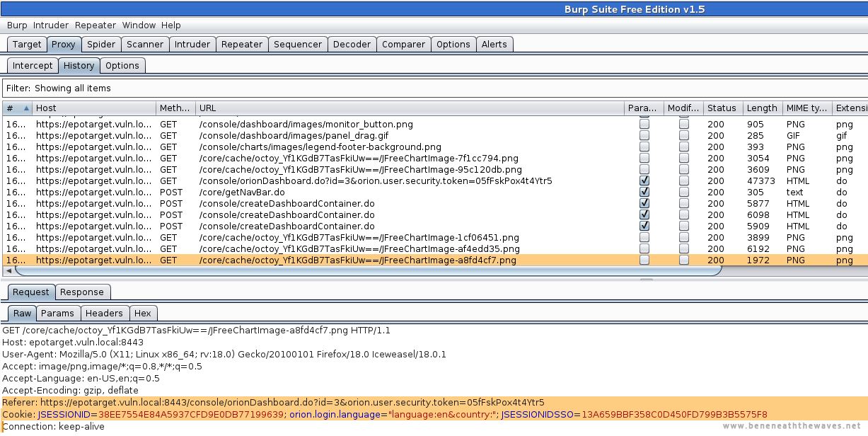This screenshot has width=868, height=436.
Task: Click length value 6098 in the table
Action: tap(758, 214)
